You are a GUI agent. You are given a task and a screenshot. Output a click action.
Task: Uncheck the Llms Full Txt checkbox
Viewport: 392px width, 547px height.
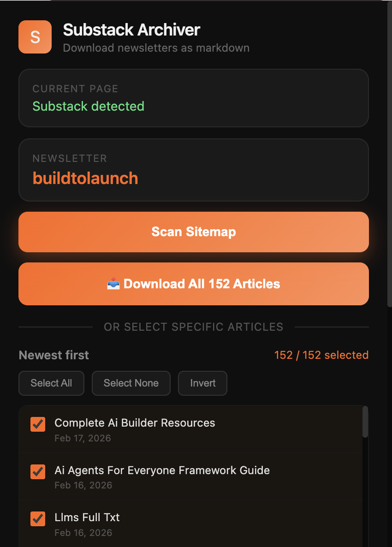tap(38, 519)
